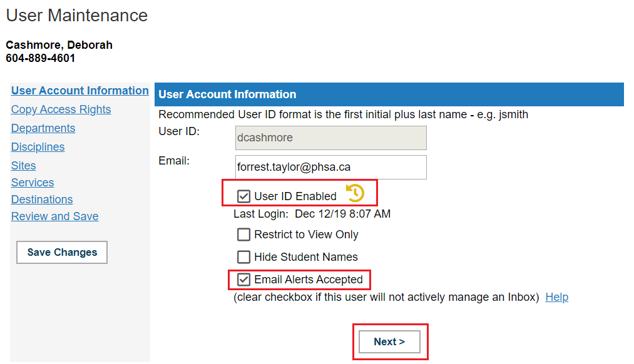
Task: Click the User ID history clock icon
Action: coord(355,193)
